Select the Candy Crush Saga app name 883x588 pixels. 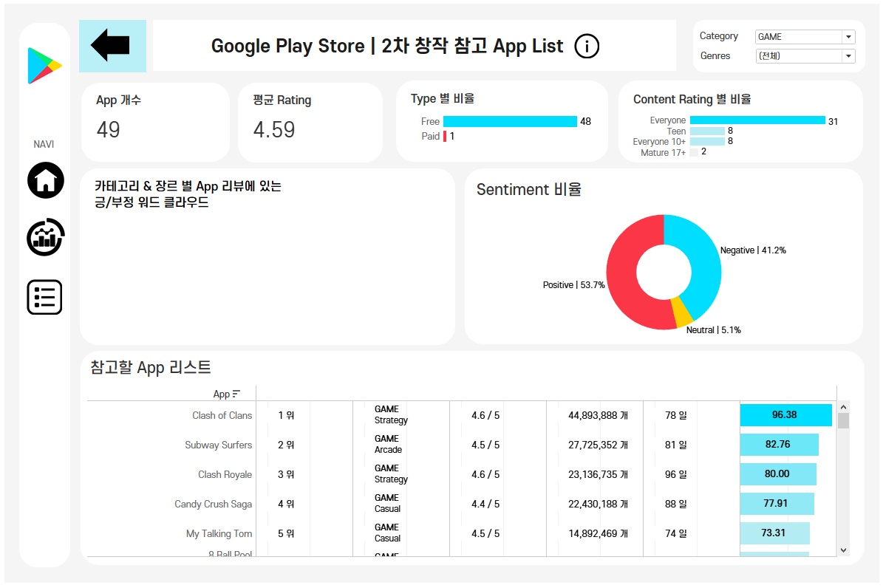click(x=213, y=504)
